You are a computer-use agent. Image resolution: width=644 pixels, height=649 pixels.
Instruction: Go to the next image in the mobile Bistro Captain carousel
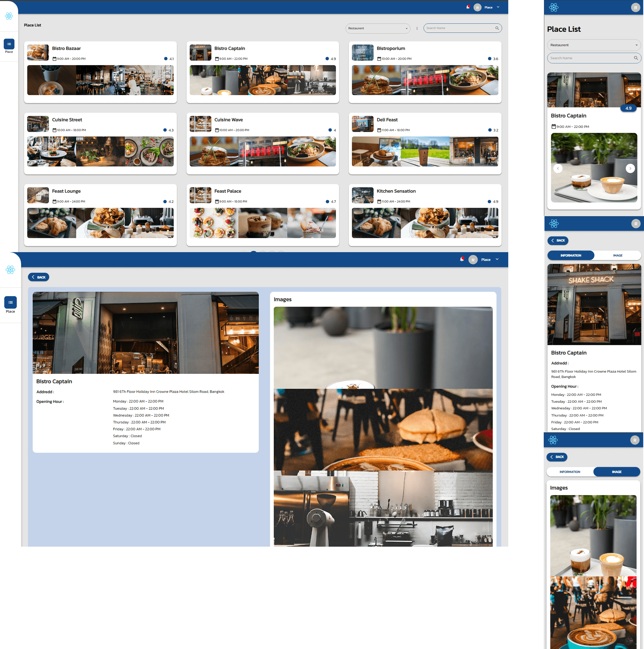(630, 168)
